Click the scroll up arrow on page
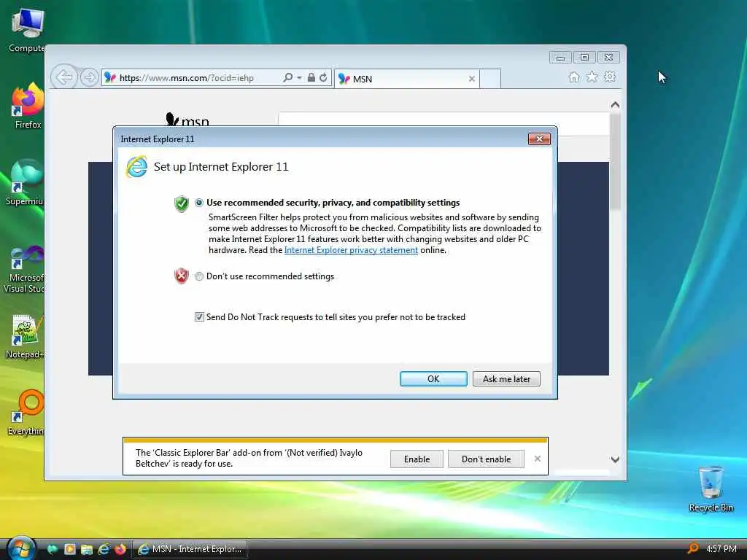 click(x=615, y=105)
